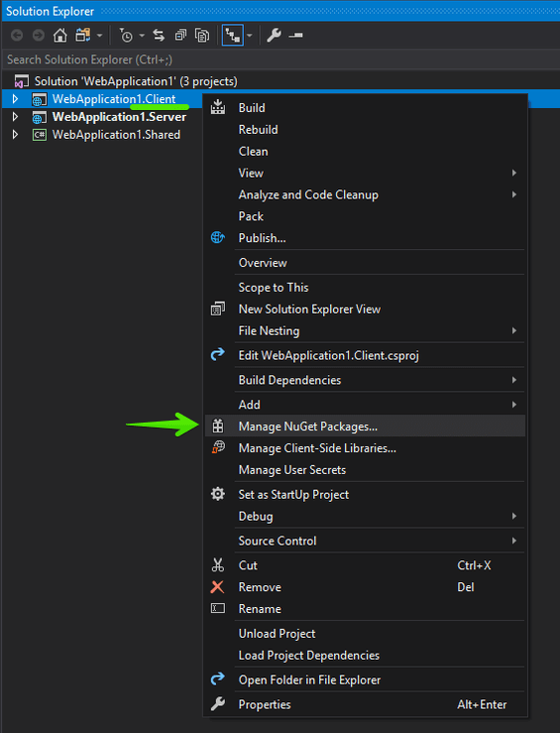Image resolution: width=560 pixels, height=733 pixels.
Task: Click the Show All Files icon
Action: tap(202, 36)
